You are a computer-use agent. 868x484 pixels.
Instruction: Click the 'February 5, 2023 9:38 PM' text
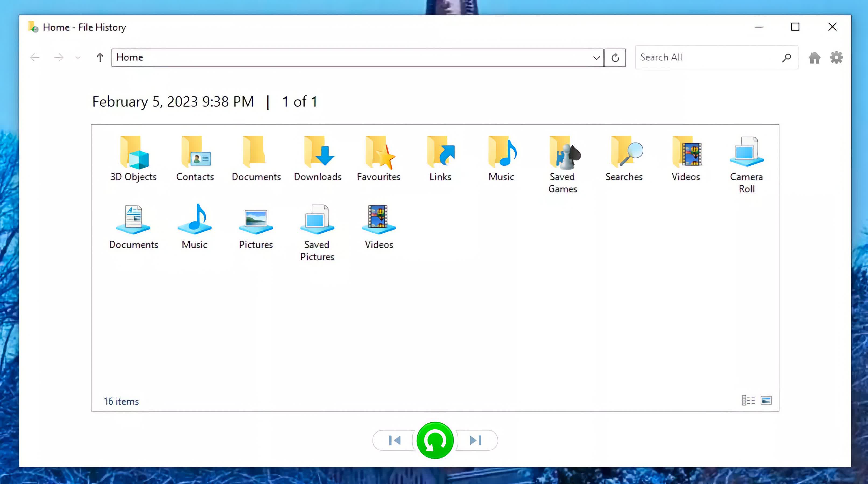[173, 102]
